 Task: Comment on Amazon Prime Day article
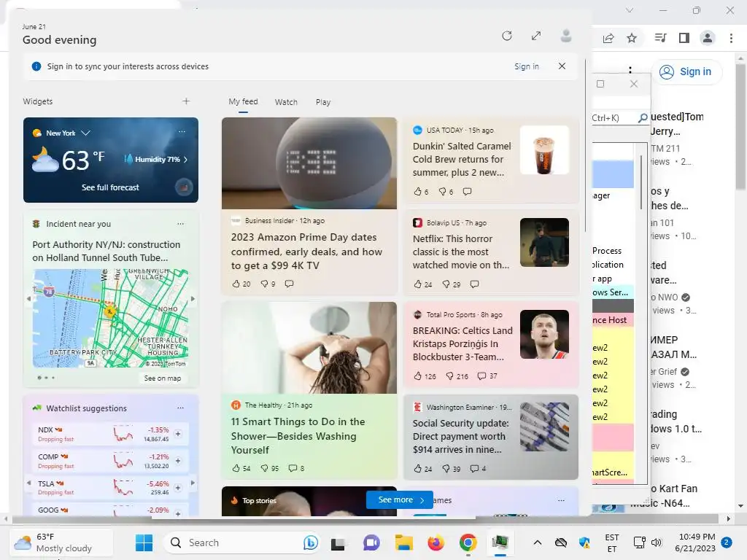(289, 284)
